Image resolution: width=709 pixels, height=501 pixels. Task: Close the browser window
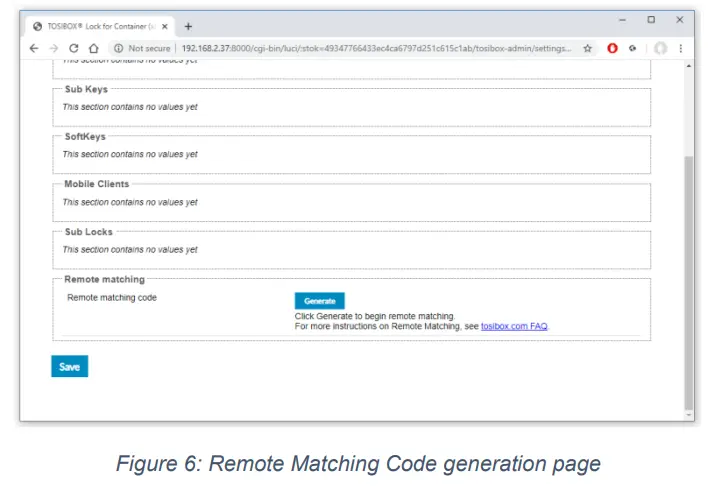tap(680, 20)
